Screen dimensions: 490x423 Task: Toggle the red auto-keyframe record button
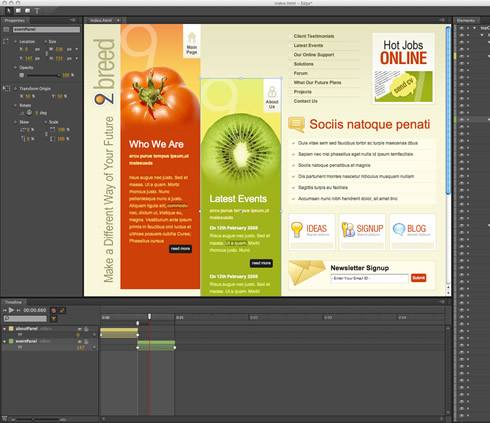[x=53, y=310]
